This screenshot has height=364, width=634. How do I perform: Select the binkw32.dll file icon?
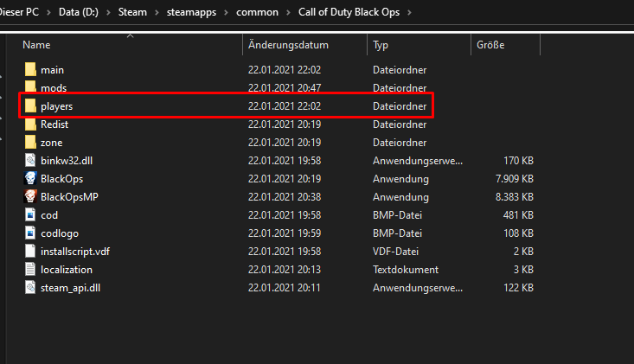(x=30, y=160)
